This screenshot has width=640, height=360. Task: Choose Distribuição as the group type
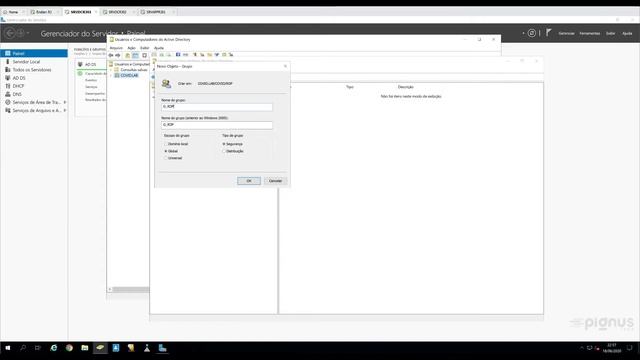(x=224, y=151)
